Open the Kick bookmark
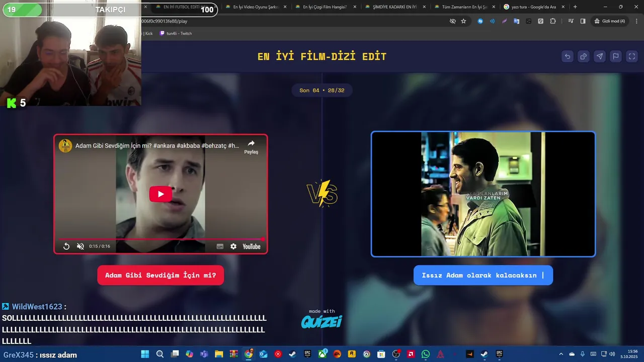The image size is (644, 362). [x=146, y=33]
